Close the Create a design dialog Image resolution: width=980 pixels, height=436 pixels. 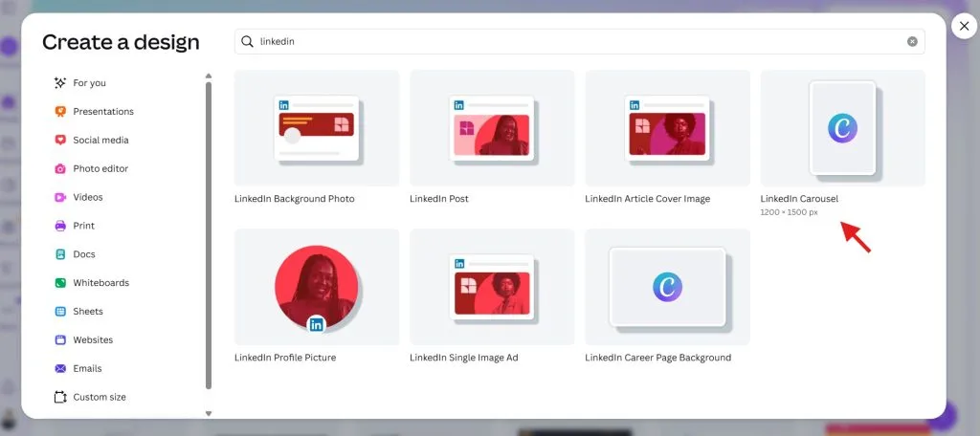(964, 26)
